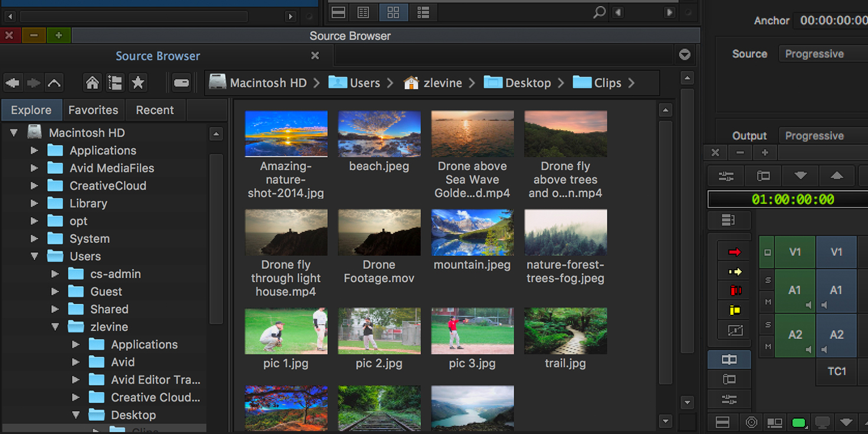Click the green-lit button in timeline bottom bar
Image resolution: width=868 pixels, height=434 pixels.
(799, 423)
